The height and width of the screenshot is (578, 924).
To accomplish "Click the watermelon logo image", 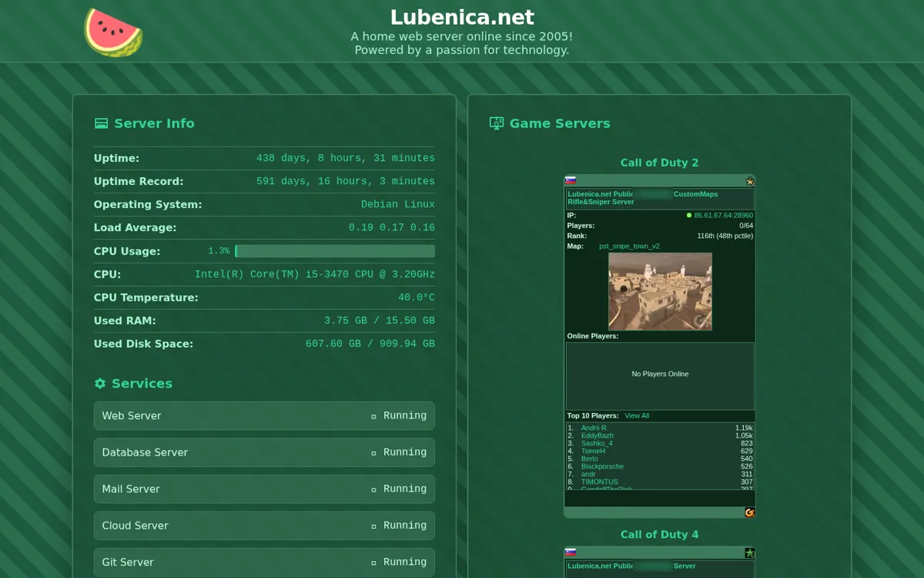I will (x=113, y=32).
